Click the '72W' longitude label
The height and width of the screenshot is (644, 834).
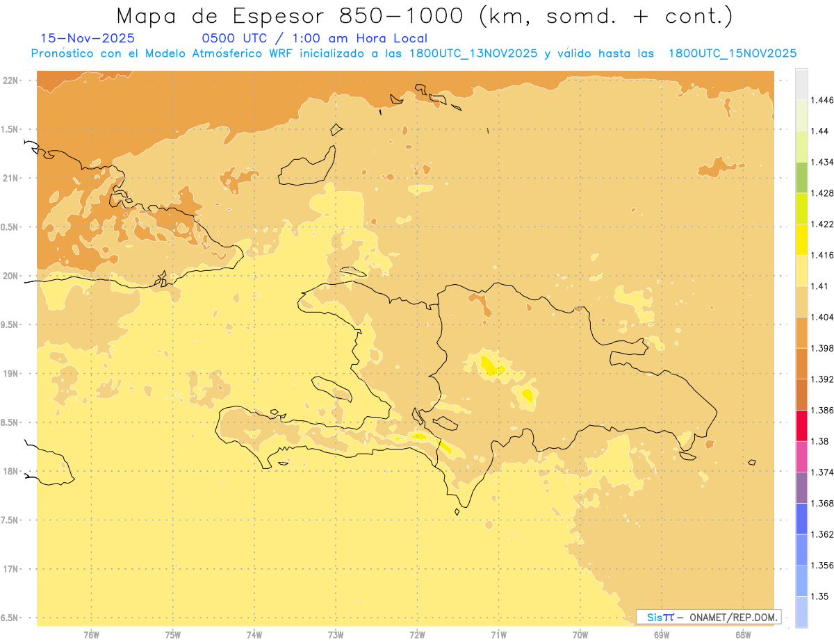coord(417,635)
